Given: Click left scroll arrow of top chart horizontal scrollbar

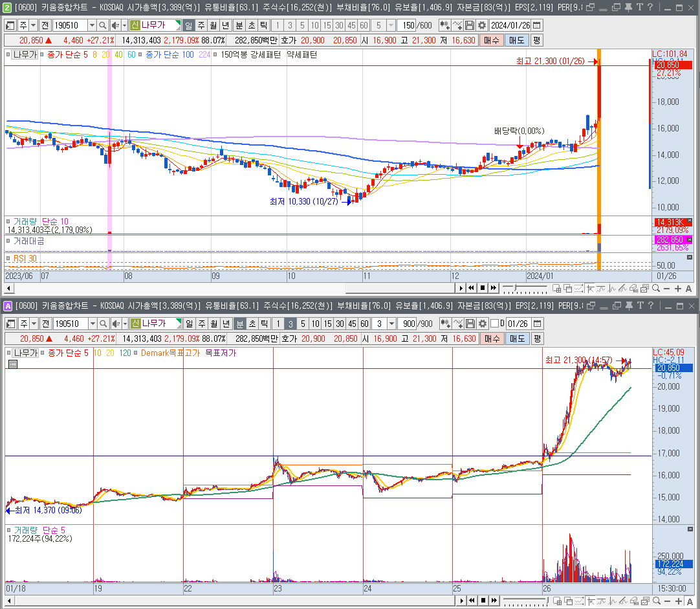Looking at the screenshot, I should [x=8, y=289].
